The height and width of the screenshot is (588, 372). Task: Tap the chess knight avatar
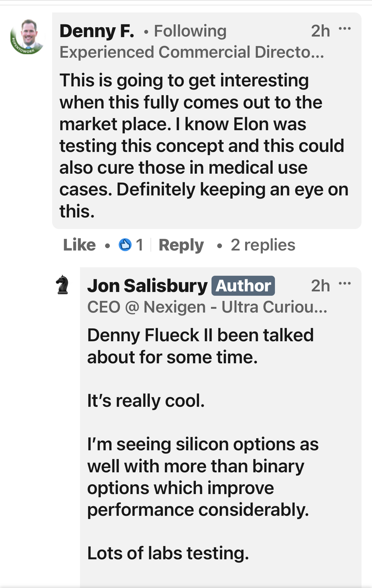62,285
